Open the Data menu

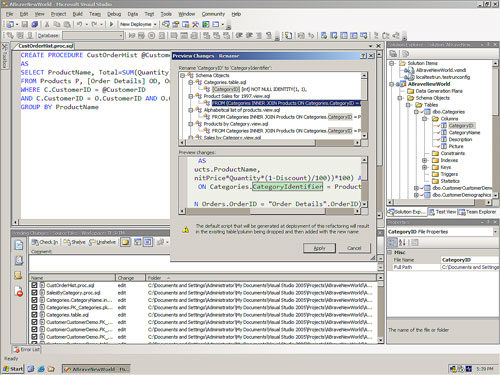tap(133, 14)
